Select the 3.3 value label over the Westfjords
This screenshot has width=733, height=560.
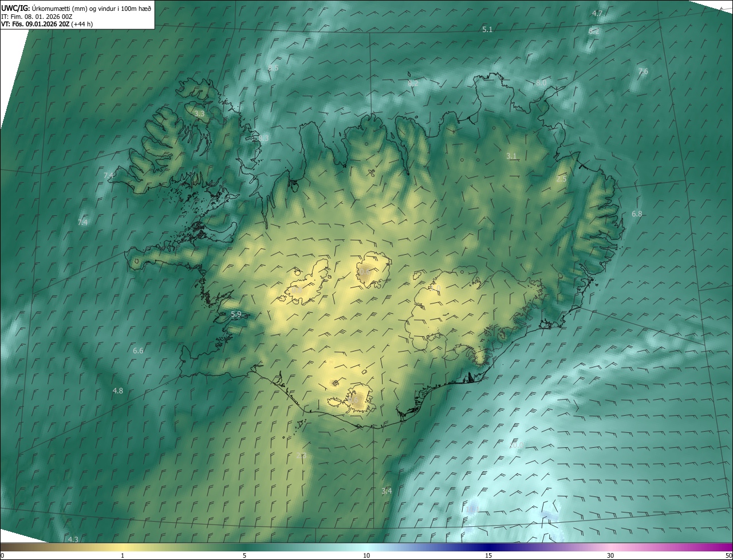[x=199, y=114]
